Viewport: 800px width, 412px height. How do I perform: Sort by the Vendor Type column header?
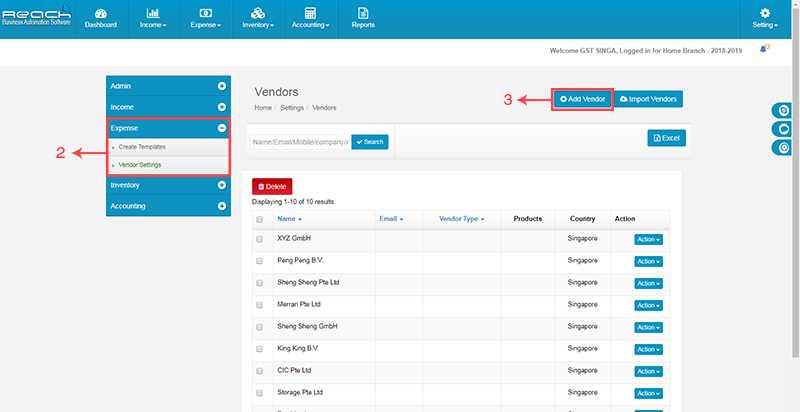(x=462, y=219)
